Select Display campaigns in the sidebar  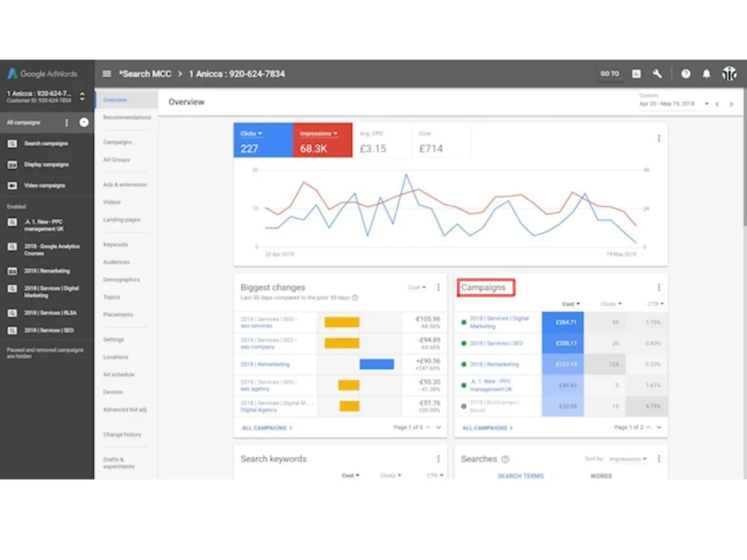coord(46,164)
